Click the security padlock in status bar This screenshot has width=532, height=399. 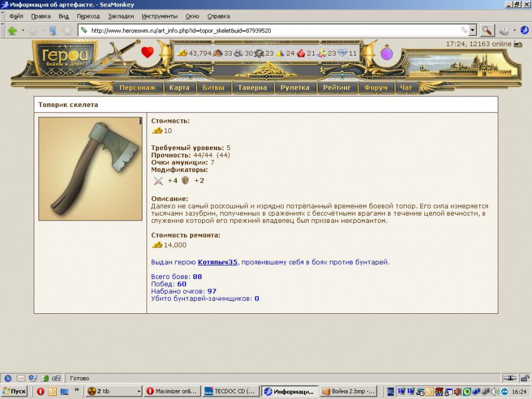pos(523,378)
